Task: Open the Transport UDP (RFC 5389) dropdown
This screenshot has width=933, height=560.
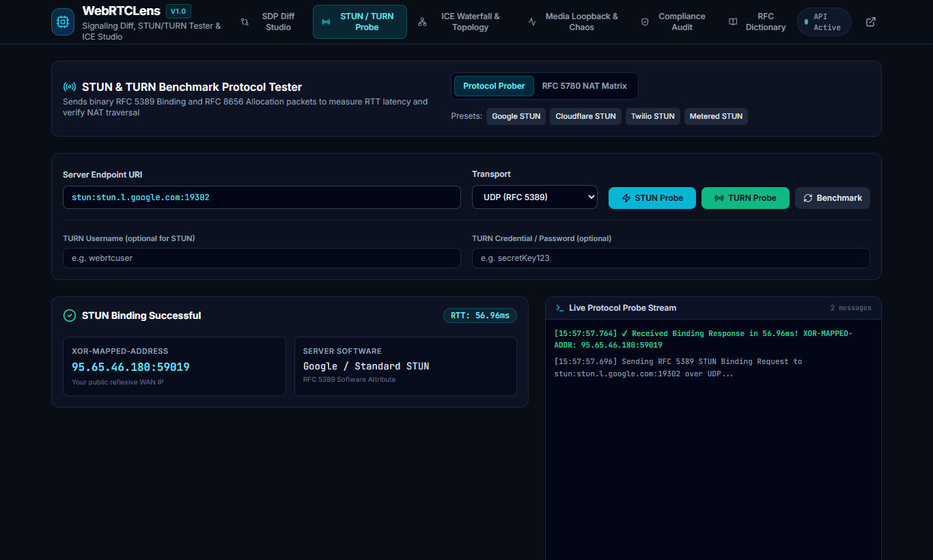Action: pos(535,197)
